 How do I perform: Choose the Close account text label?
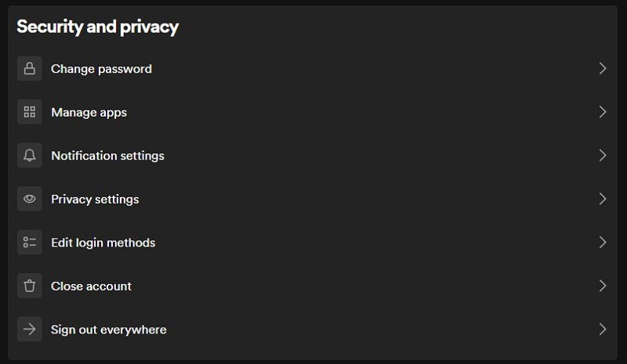point(91,286)
